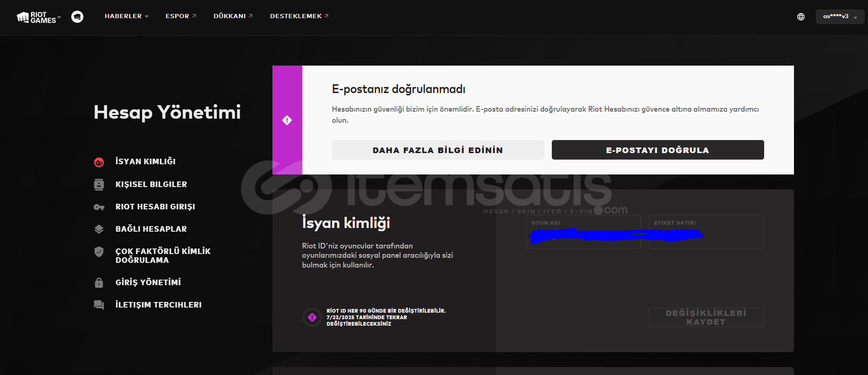Click the padlock icon for Giriş Yönetimi

coord(99,282)
